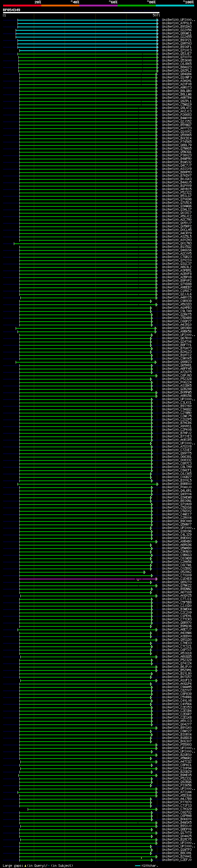Select hit label UniRef100_O52862
Image resolution: width=197 pixels, height=868 pixels.
point(177,572)
